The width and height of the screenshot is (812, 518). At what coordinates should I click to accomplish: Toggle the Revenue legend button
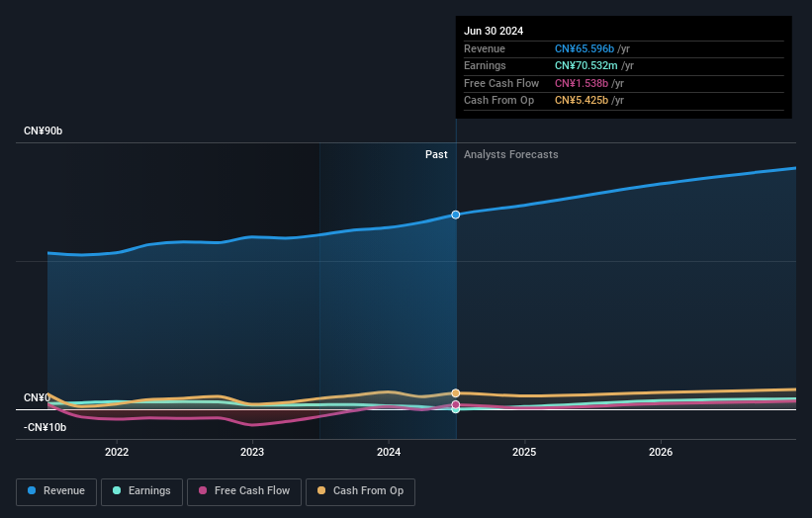coord(56,491)
